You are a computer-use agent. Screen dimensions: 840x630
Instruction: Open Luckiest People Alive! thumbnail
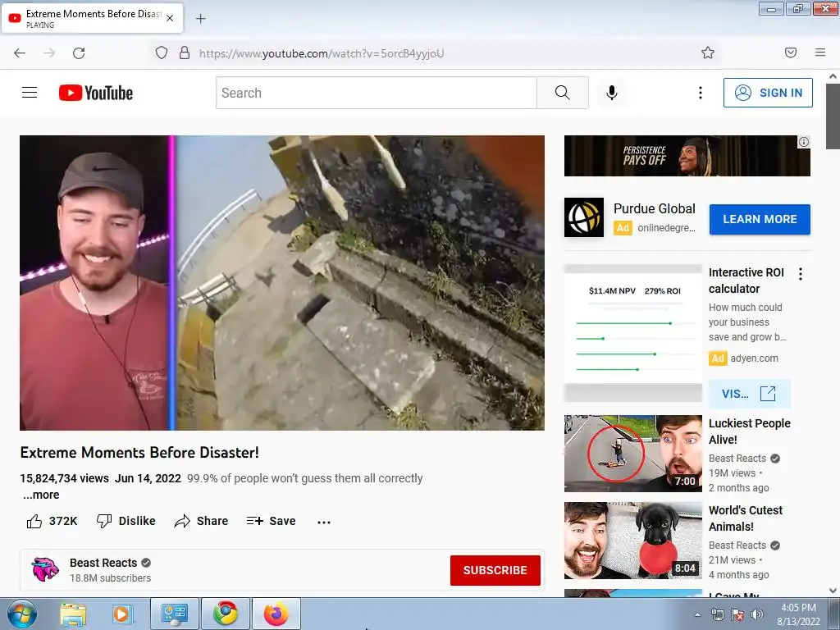[x=632, y=453]
